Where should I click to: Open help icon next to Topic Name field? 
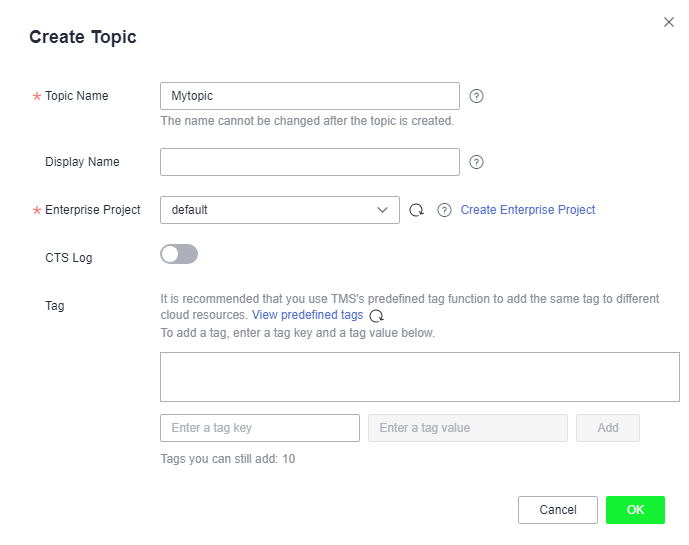476,96
